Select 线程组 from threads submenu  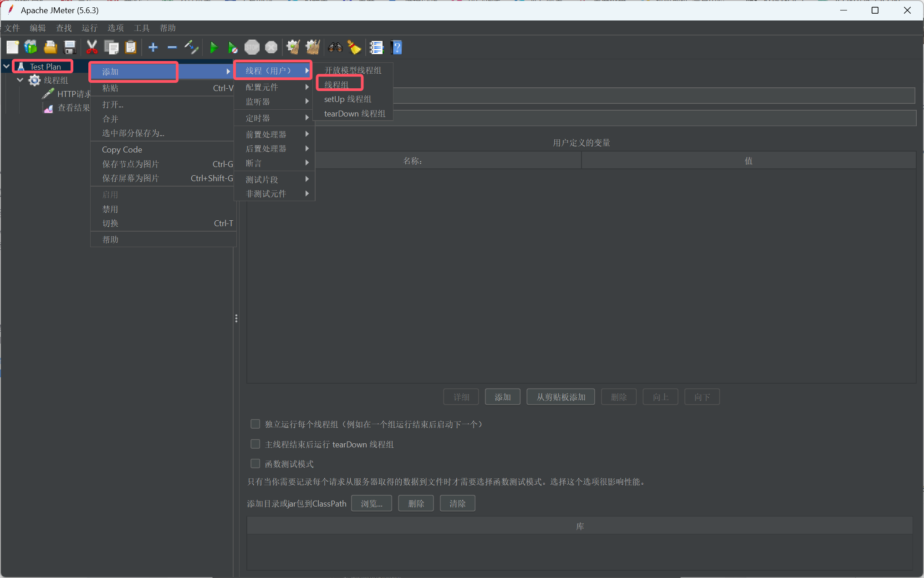pyautogui.click(x=337, y=85)
